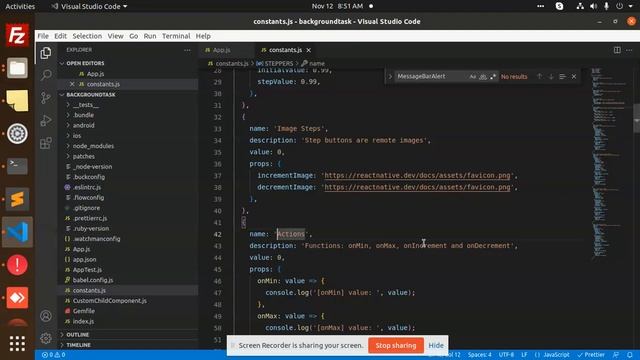Image resolution: width=640 pixels, height=360 pixels.
Task: Open Run and Debug view
Action: tap(46, 120)
